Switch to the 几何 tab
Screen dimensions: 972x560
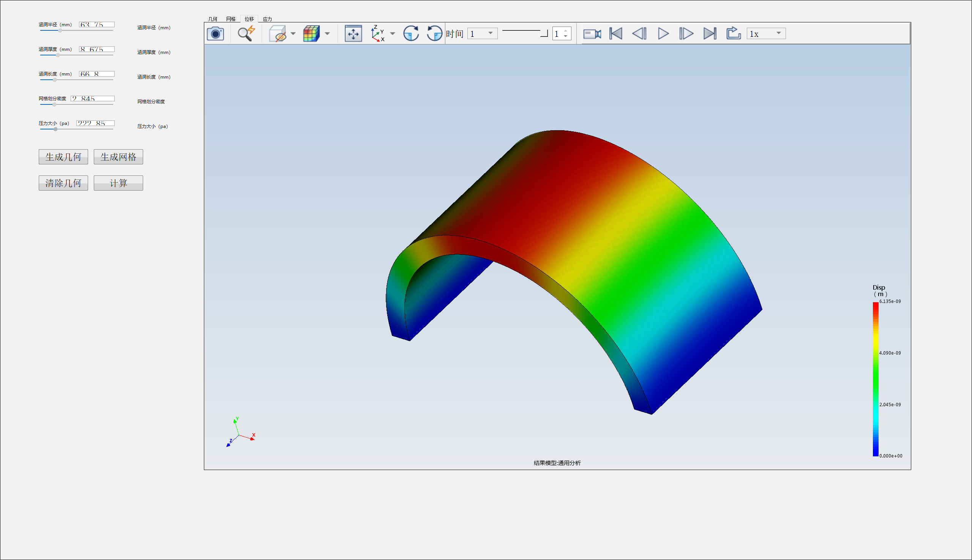tap(213, 19)
